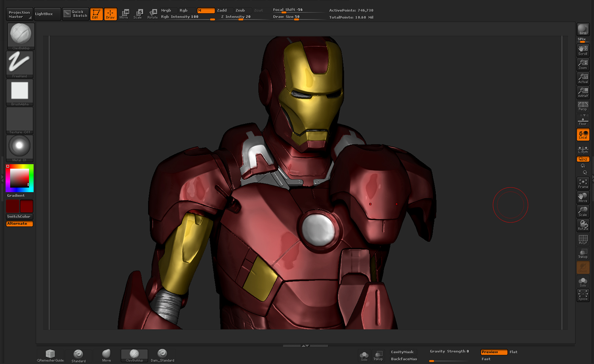Toggle PolyF polyframe display
Viewport: 594px width, 364px height.
(583, 240)
